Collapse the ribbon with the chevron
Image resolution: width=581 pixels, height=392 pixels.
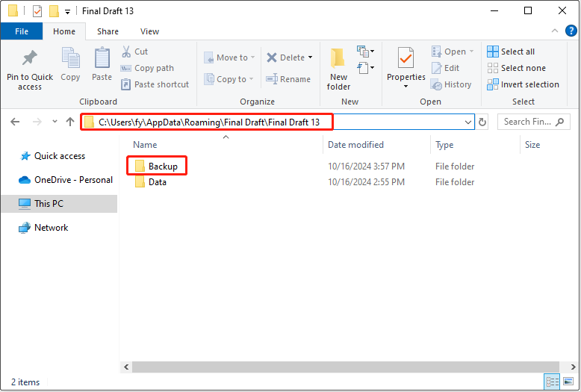(555, 31)
